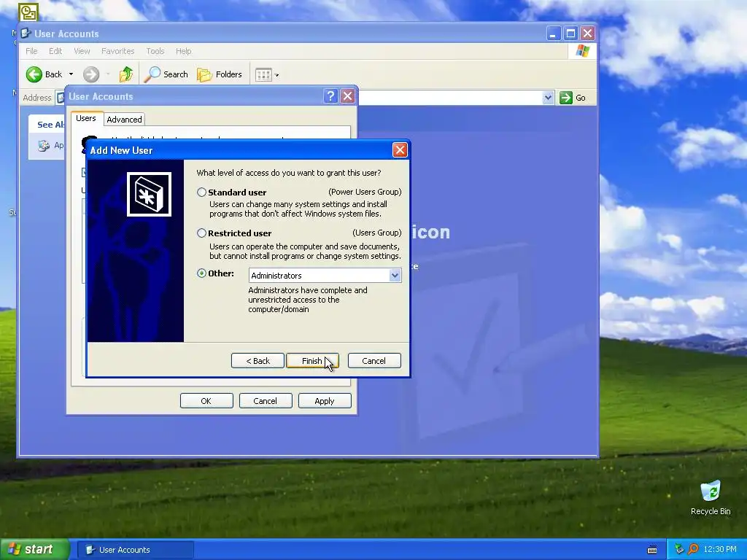The width and height of the screenshot is (747, 560).
Task: Click the on-screen keyboard taskbar icon
Action: tap(652, 550)
